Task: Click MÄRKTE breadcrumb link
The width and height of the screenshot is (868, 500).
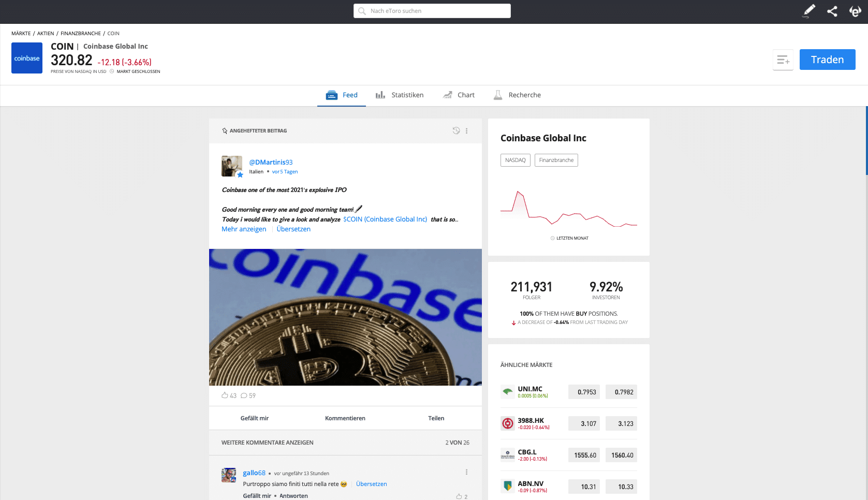Action: point(21,33)
